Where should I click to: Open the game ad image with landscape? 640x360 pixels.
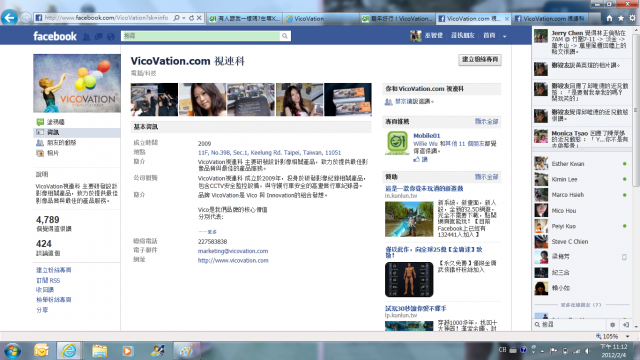tap(409, 219)
